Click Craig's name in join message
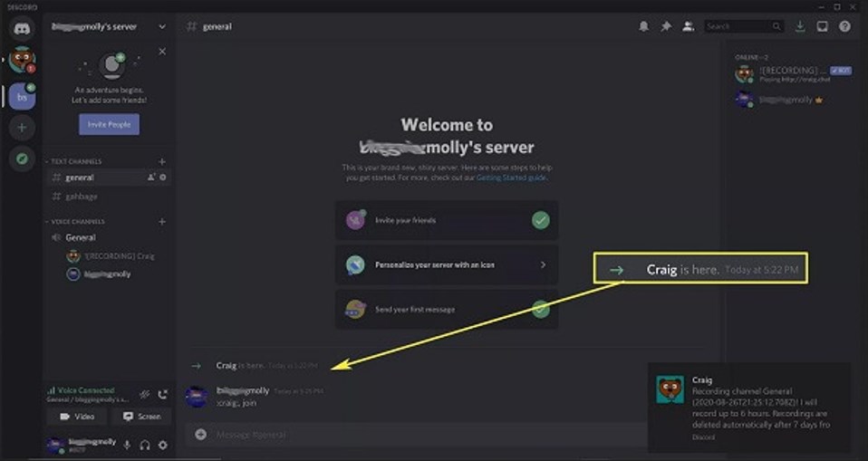Viewport: 868px width, 461px height. (226, 365)
